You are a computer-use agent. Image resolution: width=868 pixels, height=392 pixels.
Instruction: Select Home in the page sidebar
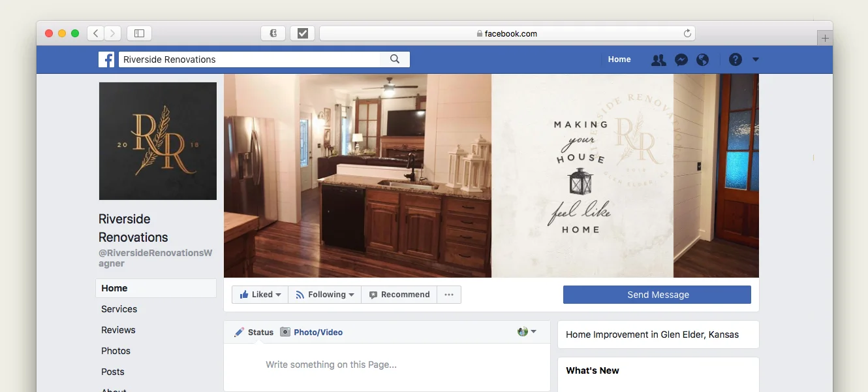point(156,288)
